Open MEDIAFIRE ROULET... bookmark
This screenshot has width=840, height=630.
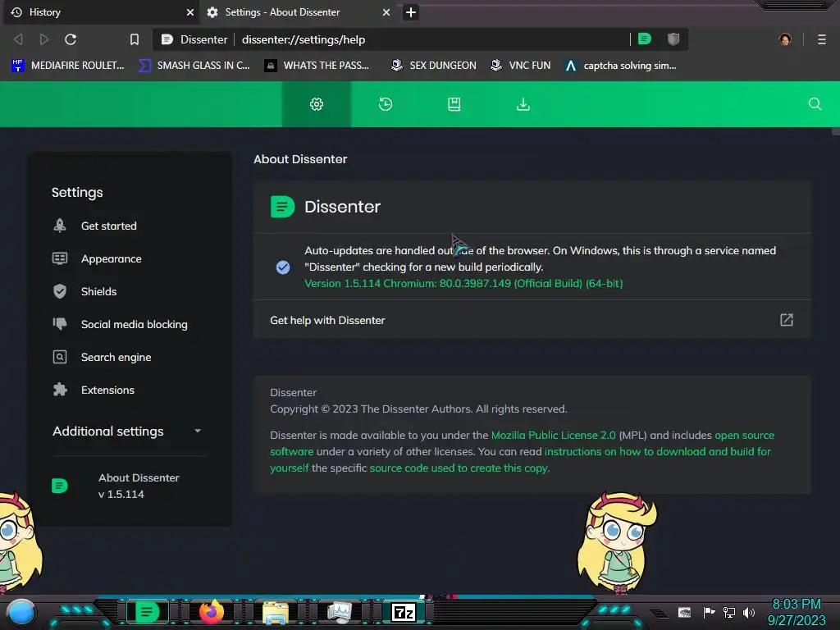click(x=68, y=66)
